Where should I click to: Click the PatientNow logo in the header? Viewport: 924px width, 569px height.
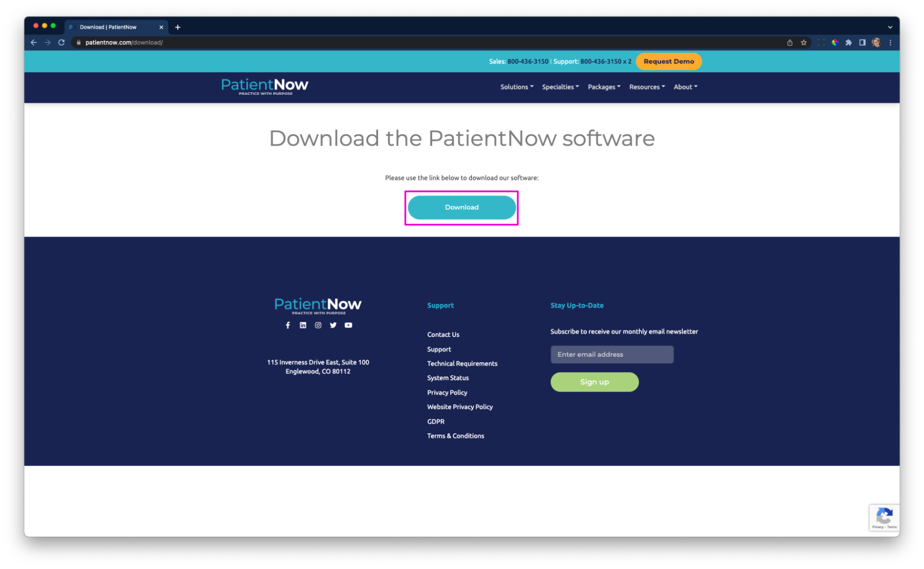coord(264,86)
